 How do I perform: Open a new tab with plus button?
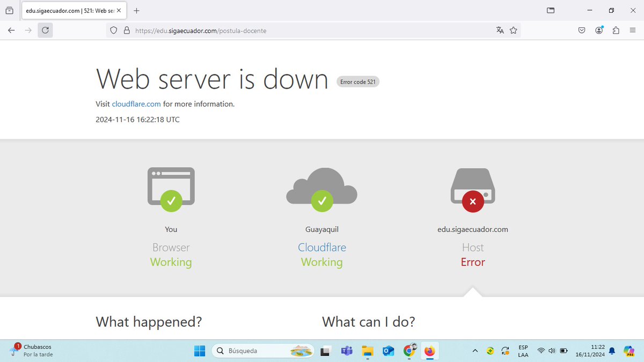[x=136, y=11]
